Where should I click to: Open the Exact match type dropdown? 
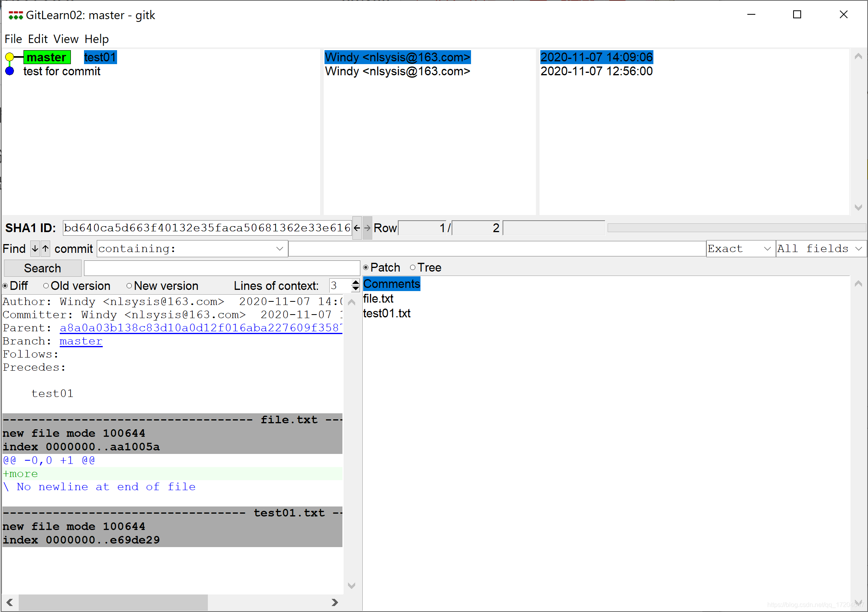tap(741, 249)
